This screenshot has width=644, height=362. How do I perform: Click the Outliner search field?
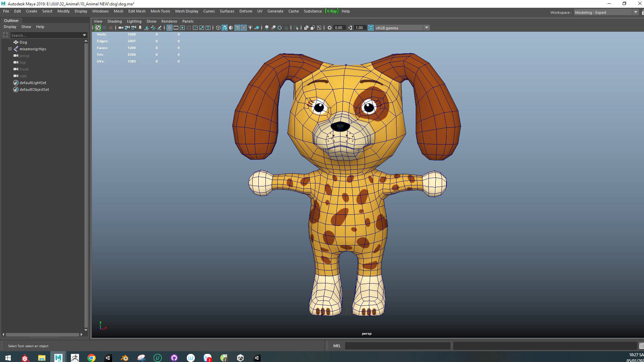[46, 35]
